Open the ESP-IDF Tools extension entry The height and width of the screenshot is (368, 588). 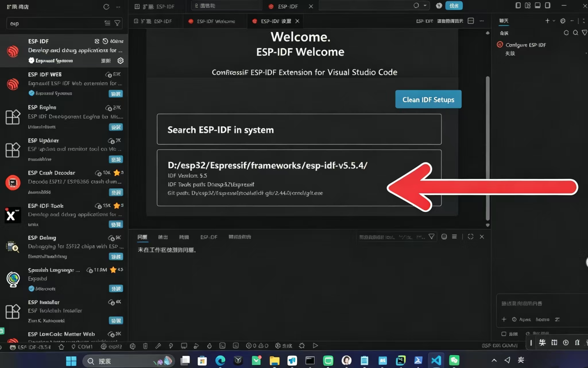click(64, 215)
